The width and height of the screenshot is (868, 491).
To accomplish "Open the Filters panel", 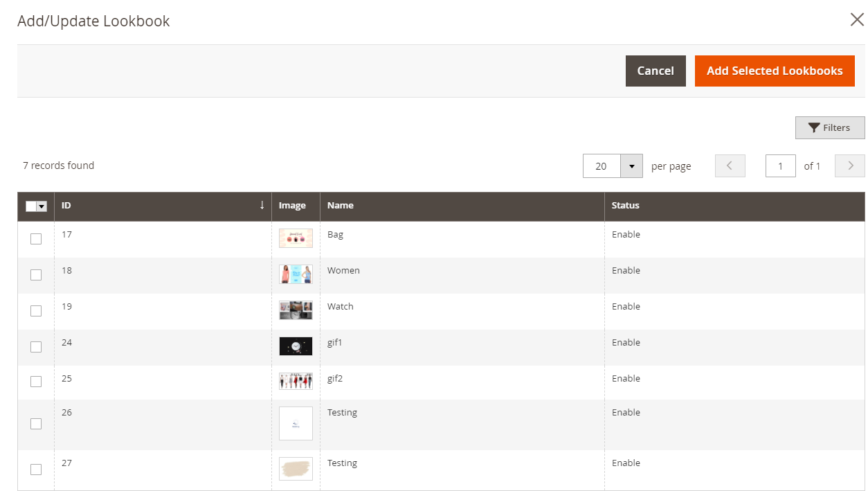I will pos(830,127).
